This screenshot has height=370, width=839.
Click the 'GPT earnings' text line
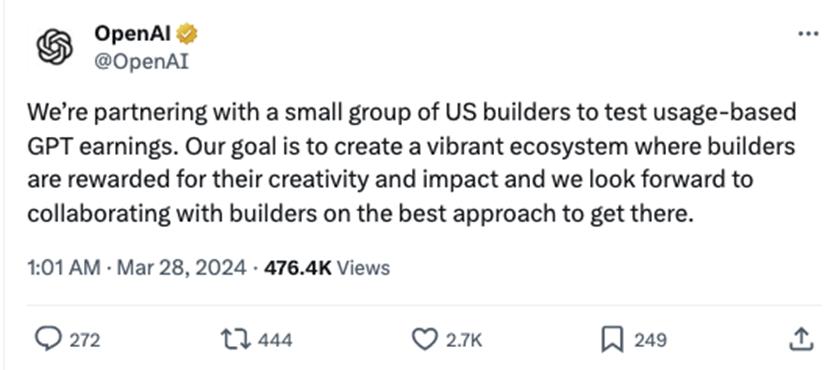click(410, 146)
